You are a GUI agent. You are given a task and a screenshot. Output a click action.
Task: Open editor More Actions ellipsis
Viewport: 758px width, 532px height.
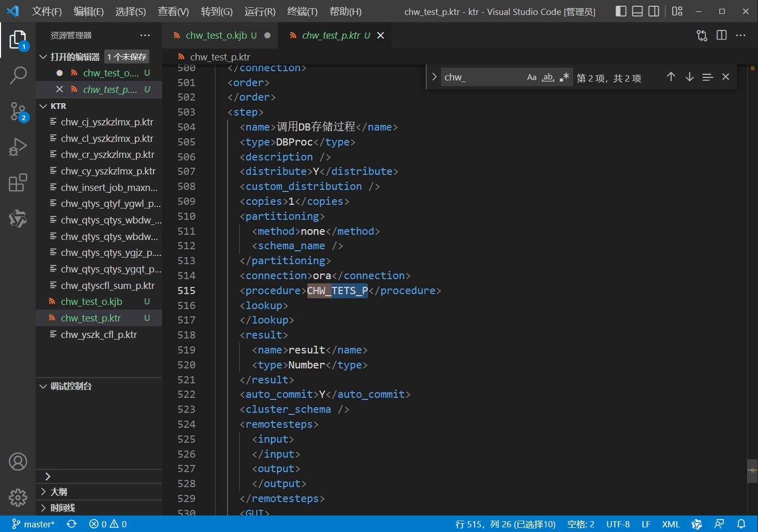[x=741, y=35]
